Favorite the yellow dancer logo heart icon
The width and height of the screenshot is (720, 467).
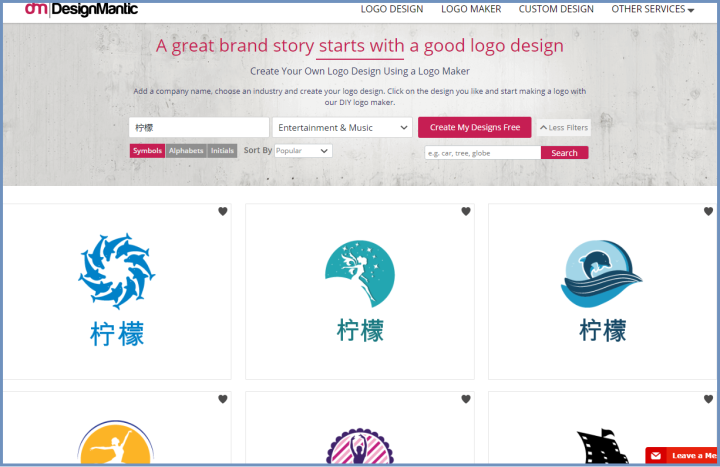click(x=223, y=399)
